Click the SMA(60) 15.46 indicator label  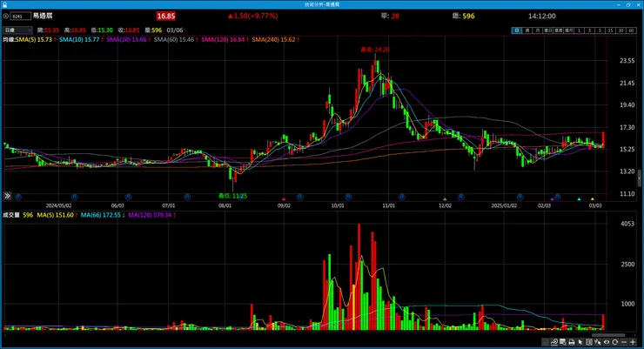(x=176, y=39)
